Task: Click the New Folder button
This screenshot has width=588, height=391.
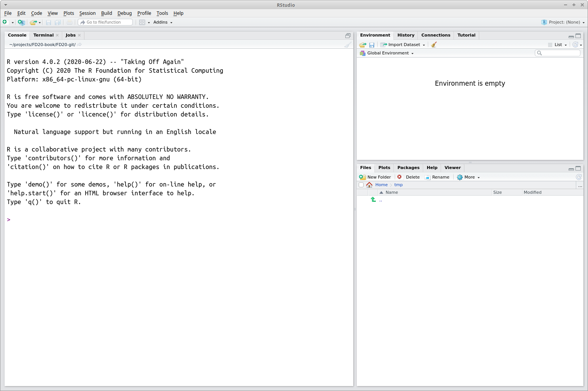Action: 375,177
